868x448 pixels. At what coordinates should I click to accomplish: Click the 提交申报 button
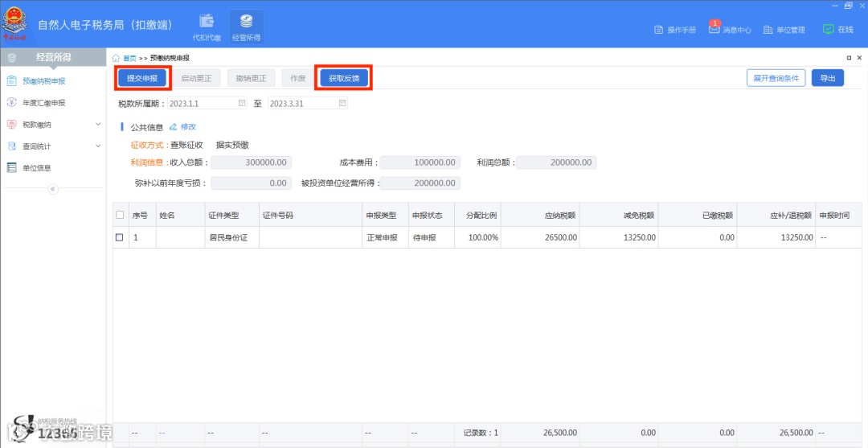[x=142, y=78]
